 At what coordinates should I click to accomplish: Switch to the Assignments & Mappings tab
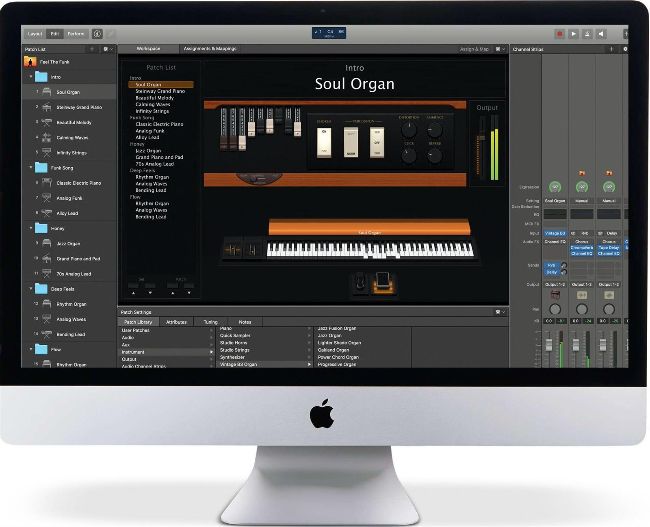(x=211, y=48)
